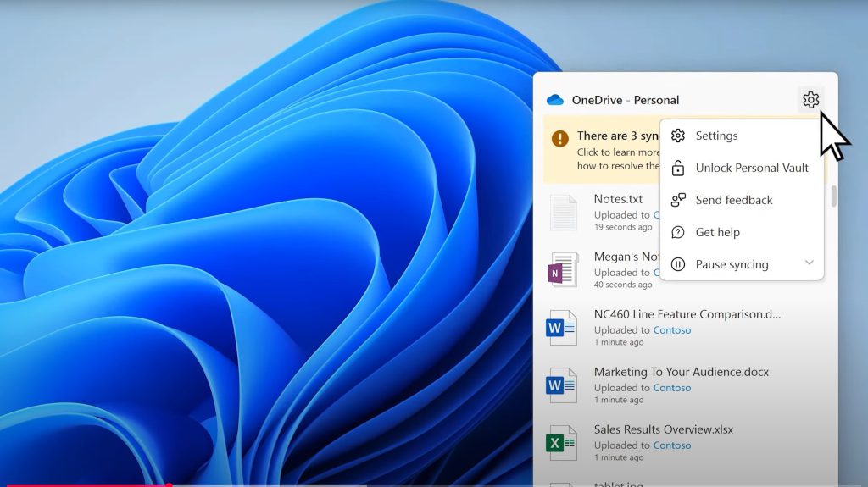This screenshot has width=868, height=487.
Task: Click the gear icon in OneDrive header
Action: pos(810,100)
